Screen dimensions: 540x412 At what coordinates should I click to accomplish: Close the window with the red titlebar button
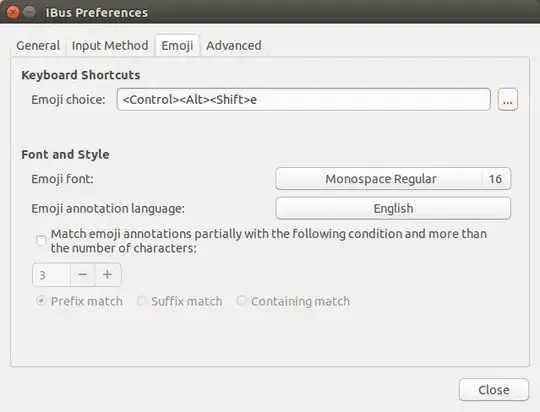coord(13,12)
